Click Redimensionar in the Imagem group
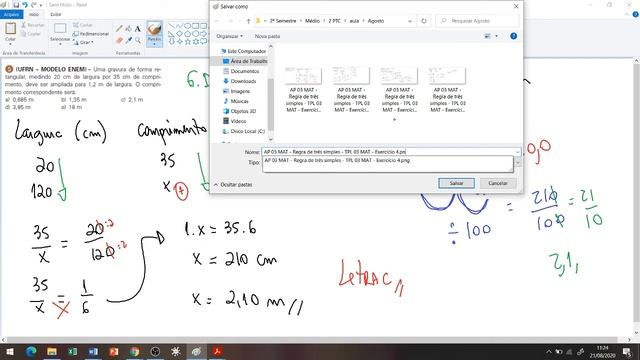Viewport: 640px width, 360px height. pos(91,34)
